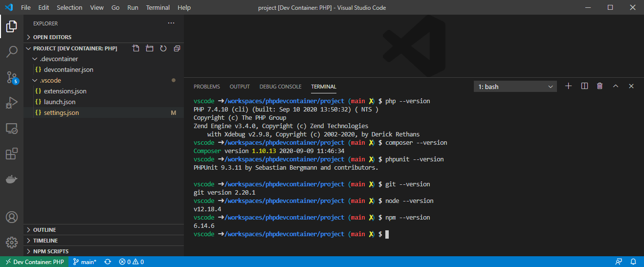
Task: Click the EXPLORER sidebar title
Action: [x=45, y=23]
